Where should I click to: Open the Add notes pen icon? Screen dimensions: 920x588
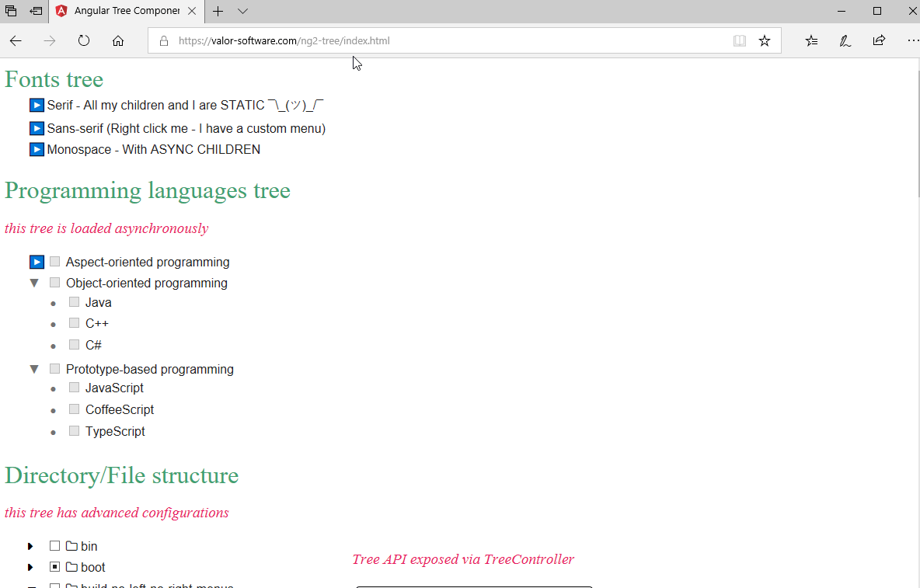[x=845, y=40]
